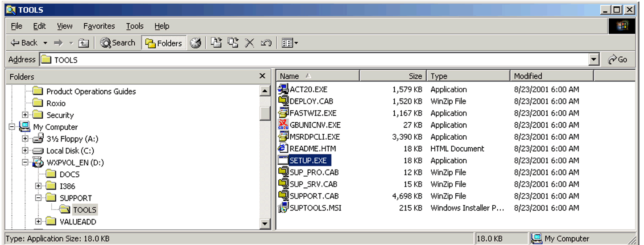Click the Windows logo throbber
644x245 pixels.
(622, 26)
